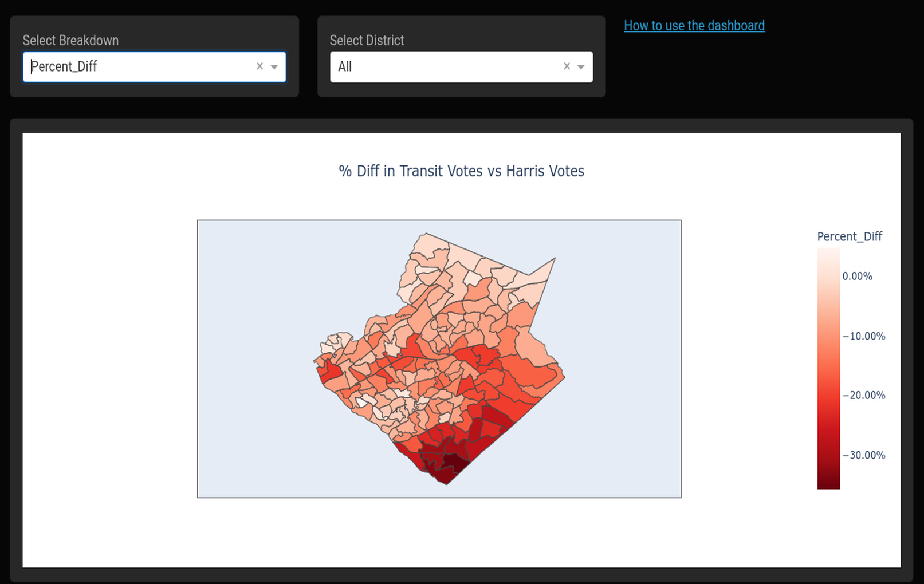Viewport: 924px width, 584px height.
Task: Expand the Select District dropdown arrow
Action: [x=581, y=67]
